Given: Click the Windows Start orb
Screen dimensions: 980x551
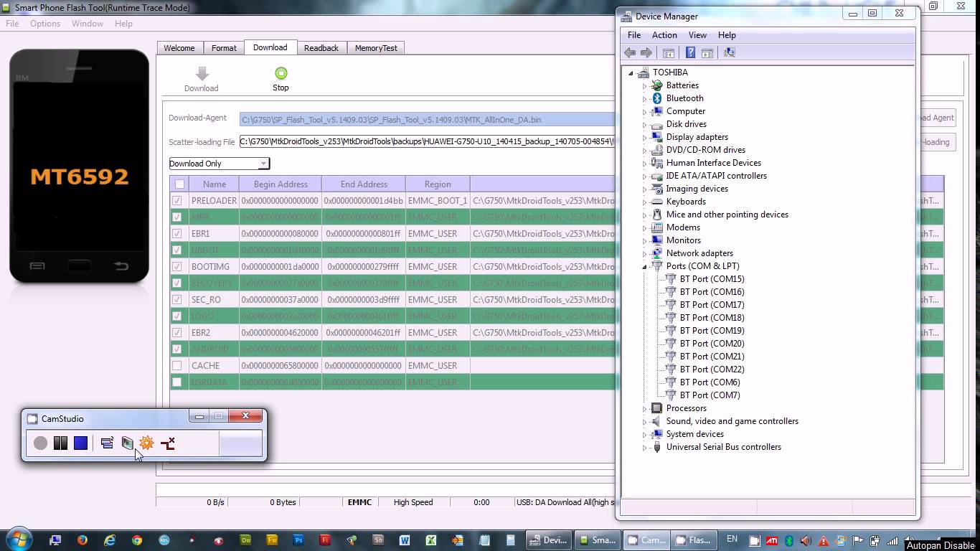Looking at the screenshot, I should coord(18,539).
